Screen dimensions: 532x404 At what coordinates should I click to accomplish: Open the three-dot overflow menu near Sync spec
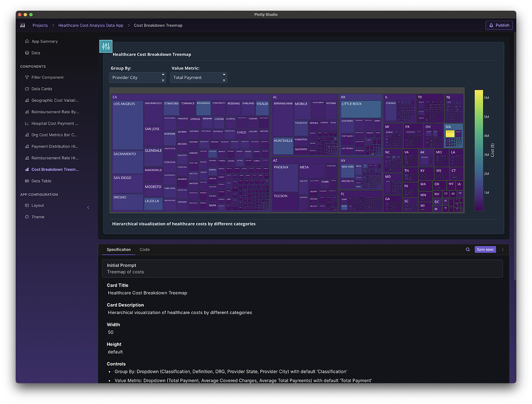[x=502, y=249]
